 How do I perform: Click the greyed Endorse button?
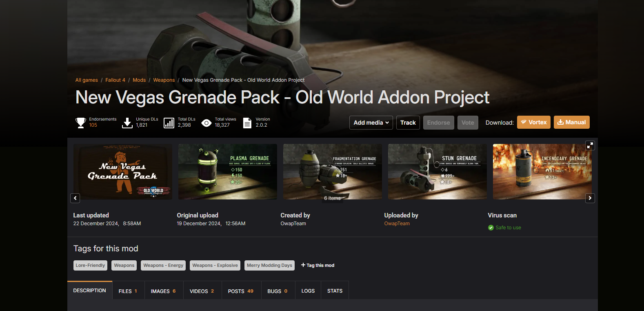pos(439,123)
